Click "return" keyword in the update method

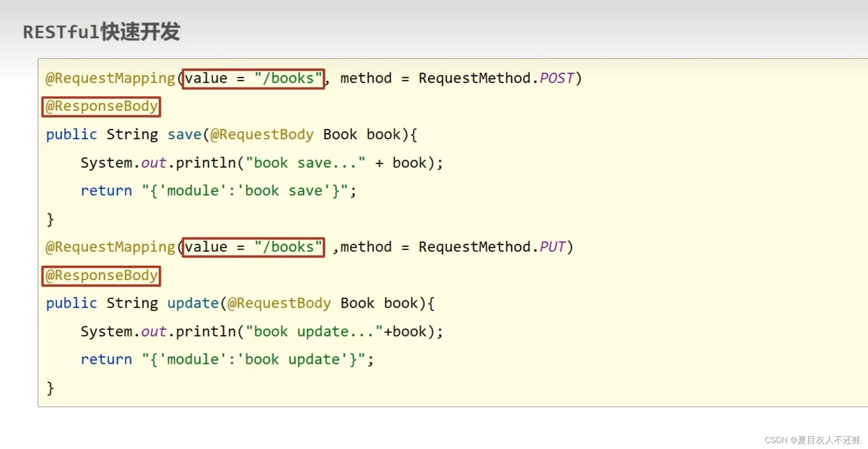pyautogui.click(x=106, y=359)
